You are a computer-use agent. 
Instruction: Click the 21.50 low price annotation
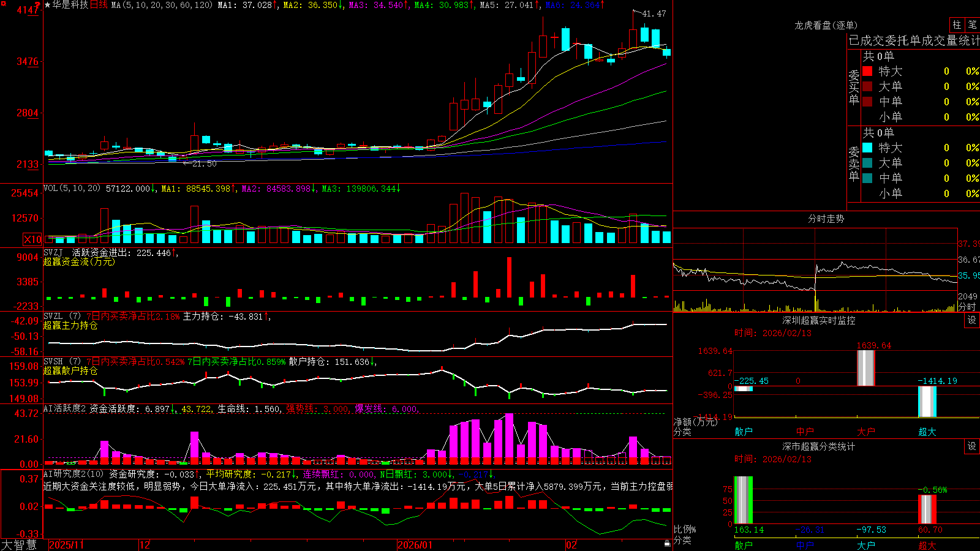point(204,163)
